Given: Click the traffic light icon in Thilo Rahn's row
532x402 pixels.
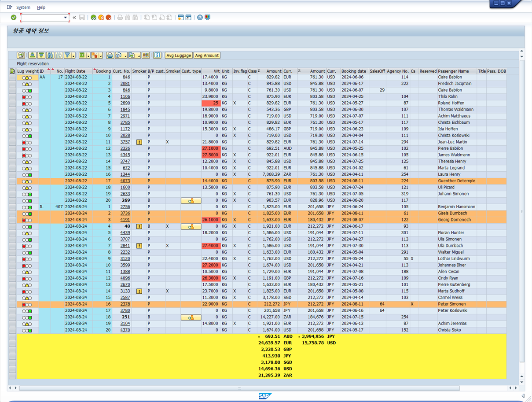Looking at the screenshot, I should pyautogui.click(x=27, y=97).
